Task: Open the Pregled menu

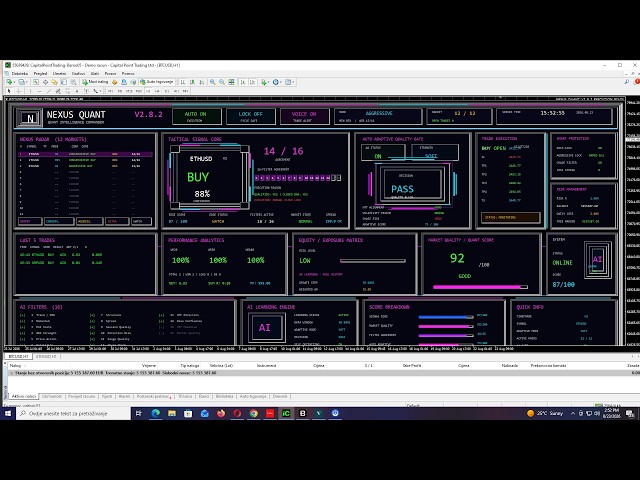Action: coord(40,73)
